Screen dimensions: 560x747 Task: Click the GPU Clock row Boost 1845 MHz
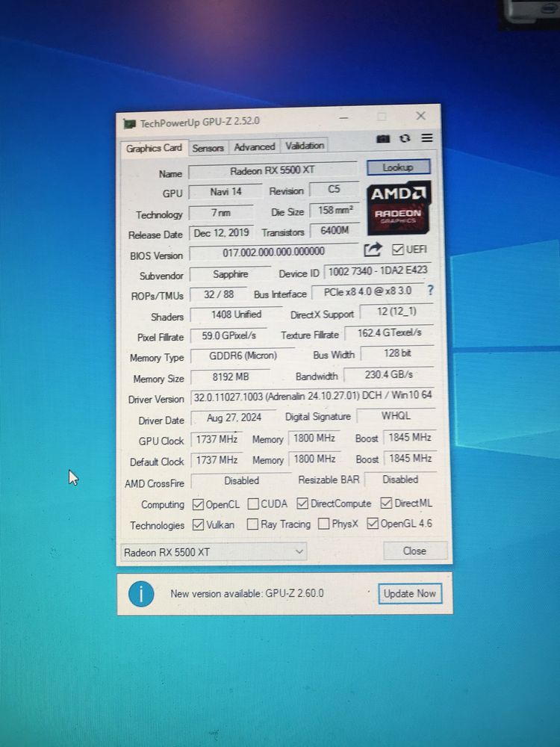410,437
